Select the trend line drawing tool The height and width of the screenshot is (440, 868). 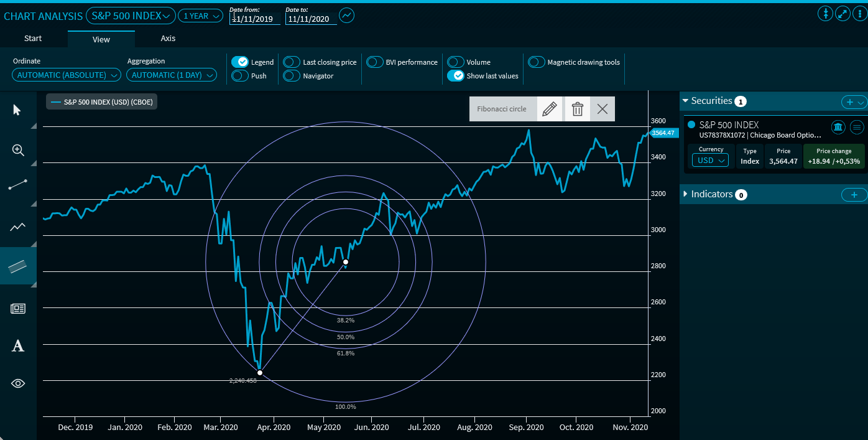click(x=18, y=185)
